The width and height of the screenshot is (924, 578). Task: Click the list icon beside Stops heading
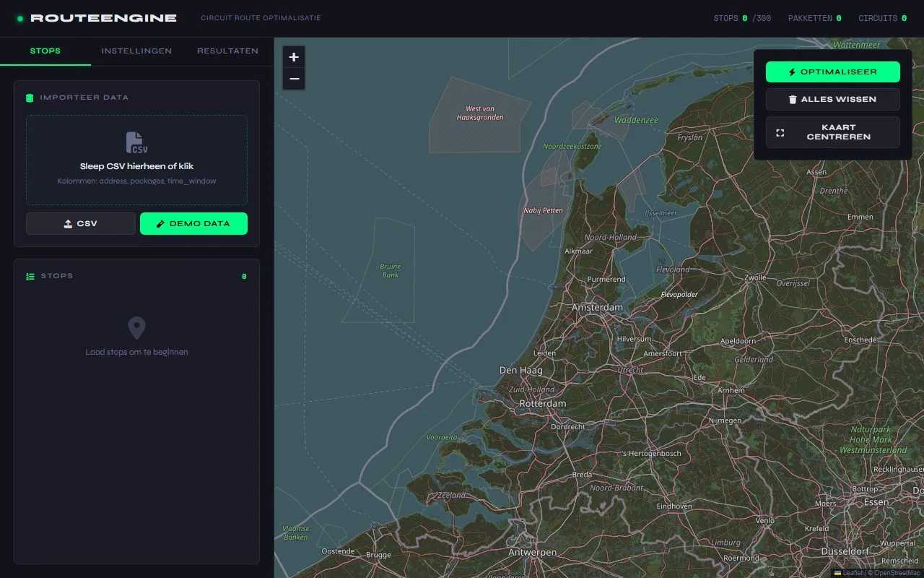click(x=30, y=276)
